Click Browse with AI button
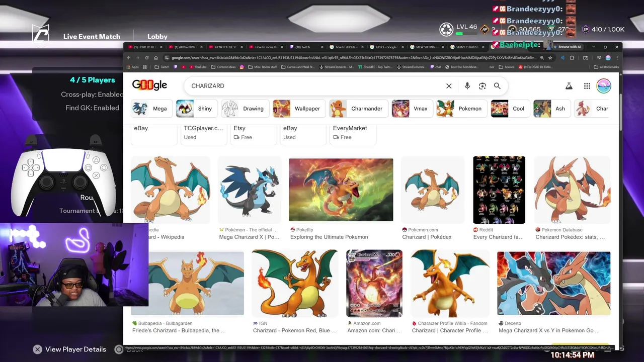This screenshot has height=362, width=644. click(x=567, y=47)
